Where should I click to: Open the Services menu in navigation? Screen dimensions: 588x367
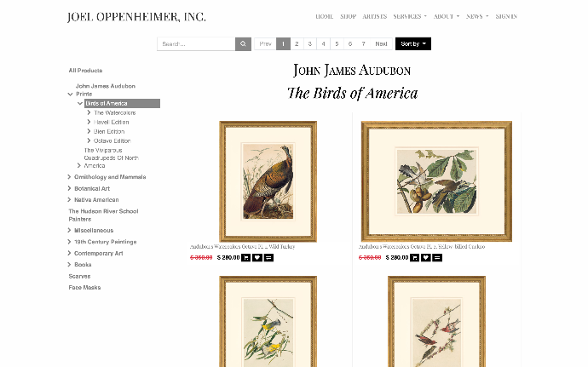point(410,16)
